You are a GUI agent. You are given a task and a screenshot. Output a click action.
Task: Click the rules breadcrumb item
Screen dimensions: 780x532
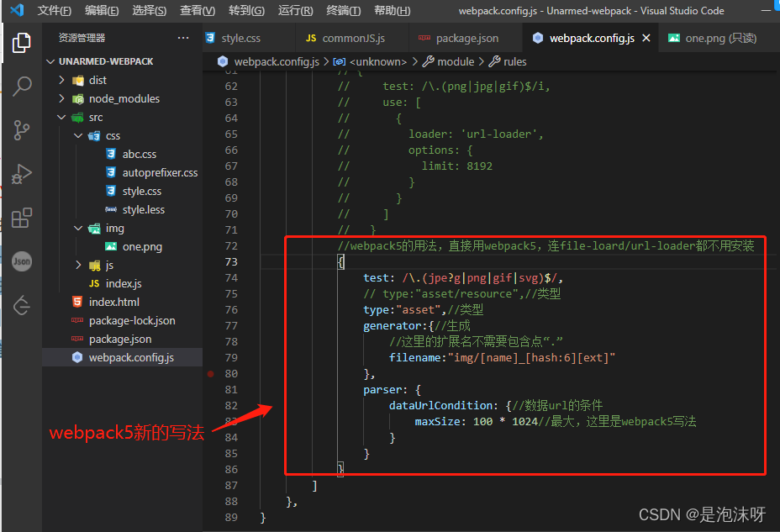click(515, 61)
